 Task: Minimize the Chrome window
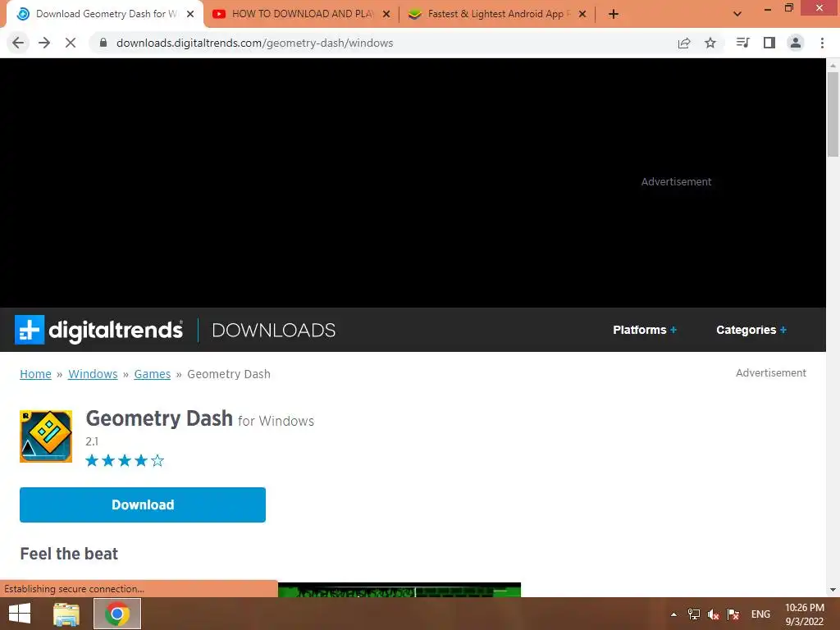coord(768,8)
